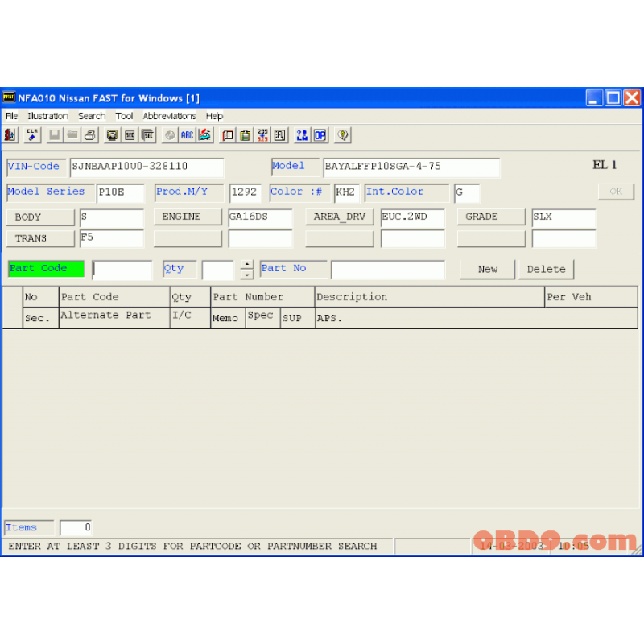644x644 pixels.
Task: Click the blue two-people icon
Action: (303, 135)
